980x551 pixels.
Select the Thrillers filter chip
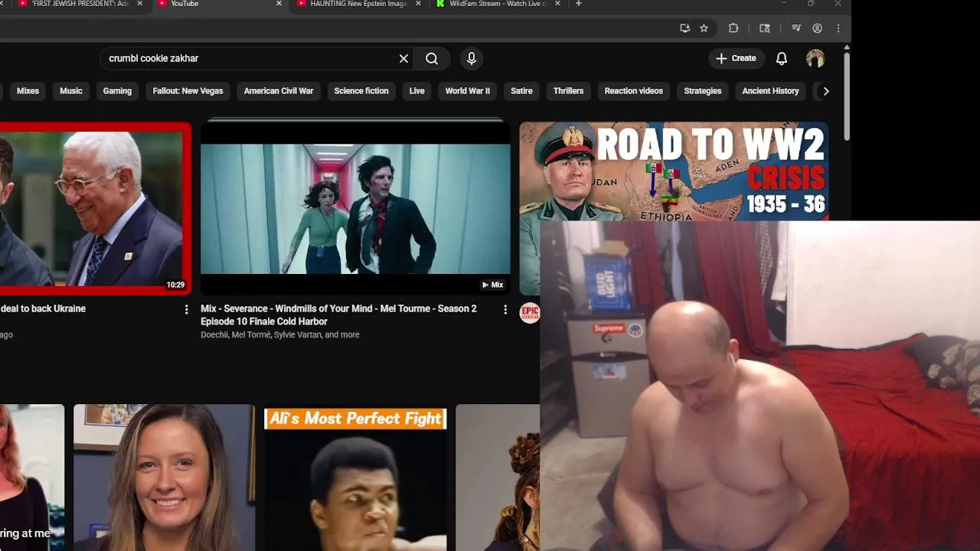coord(568,91)
